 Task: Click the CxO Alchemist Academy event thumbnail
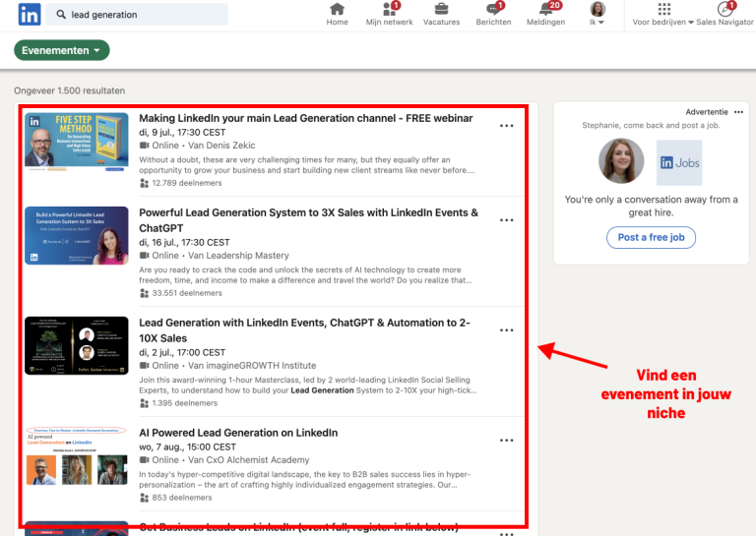(x=77, y=455)
